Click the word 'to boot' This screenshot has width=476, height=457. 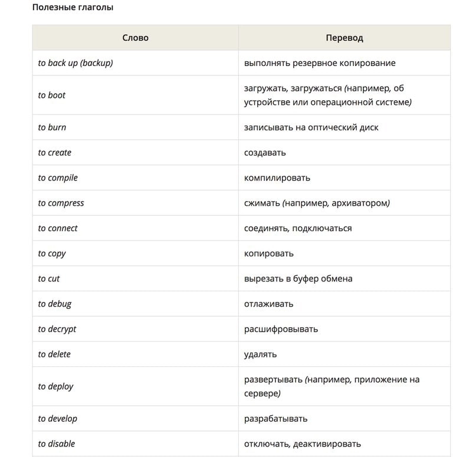[x=51, y=96]
